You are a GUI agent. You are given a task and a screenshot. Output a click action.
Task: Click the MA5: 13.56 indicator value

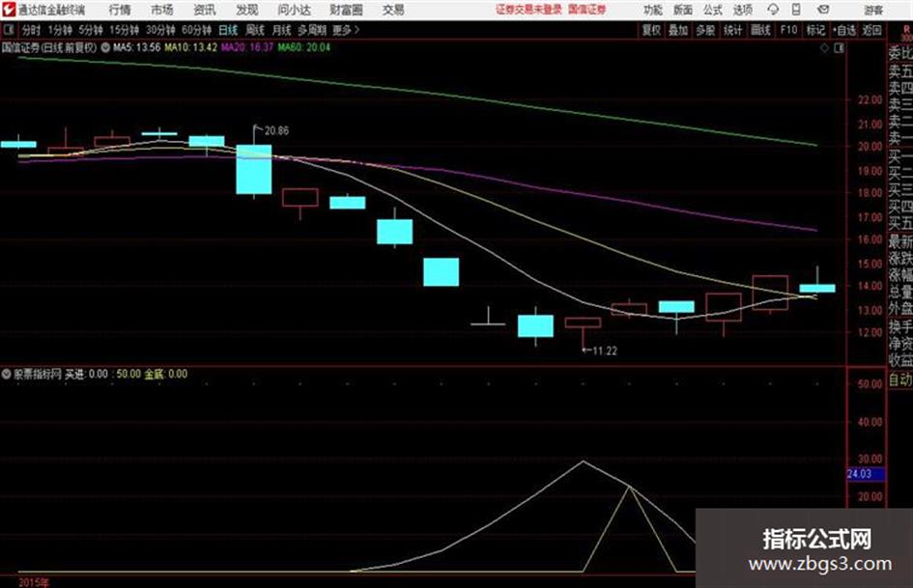pos(137,47)
